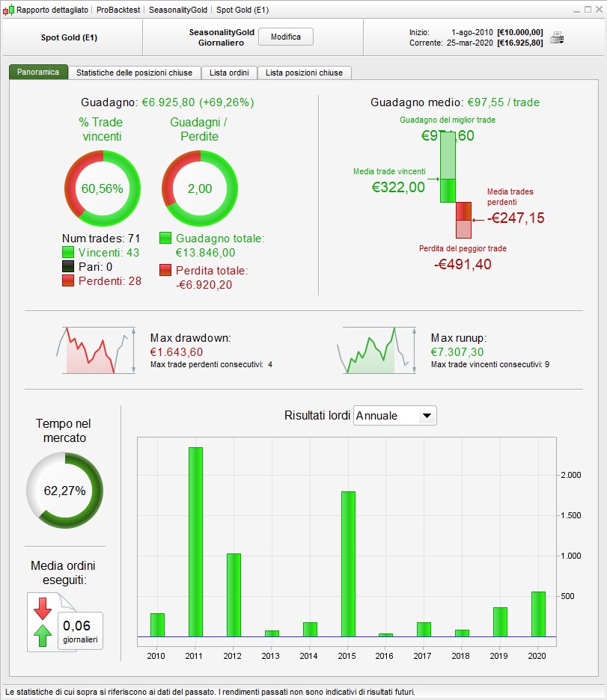Click the max runup chart thumbnail
The height and width of the screenshot is (700, 607).
tap(376, 351)
